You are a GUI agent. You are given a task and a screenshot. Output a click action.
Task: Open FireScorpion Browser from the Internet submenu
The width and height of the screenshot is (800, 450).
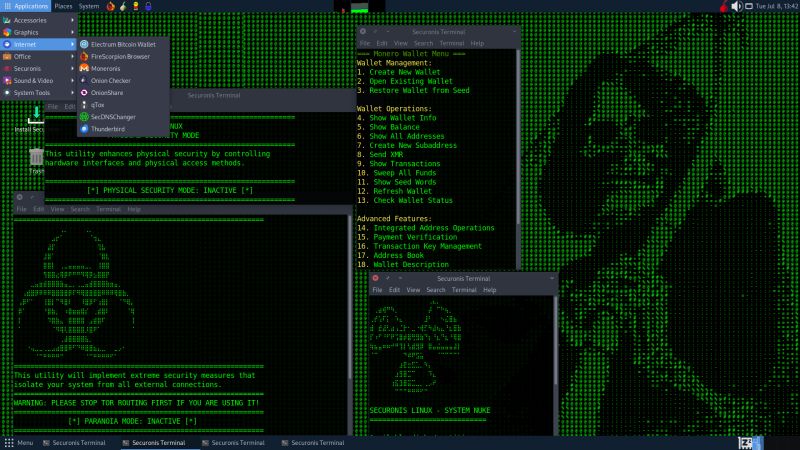[123, 57]
